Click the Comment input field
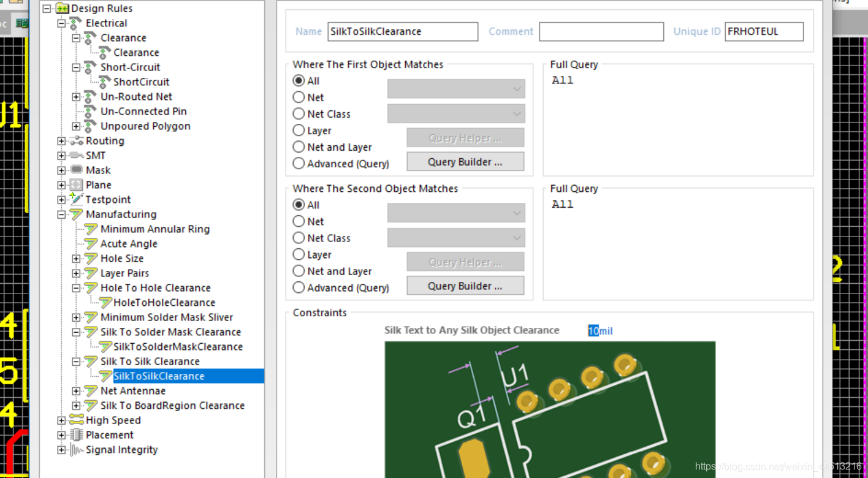 click(601, 31)
